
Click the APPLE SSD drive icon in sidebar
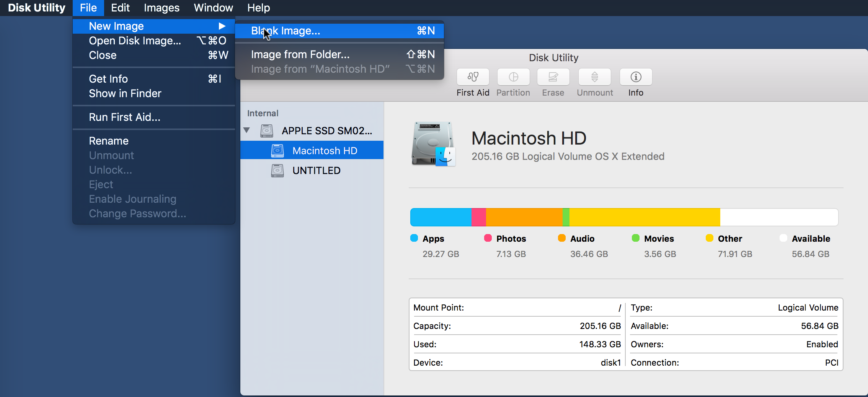point(267,131)
